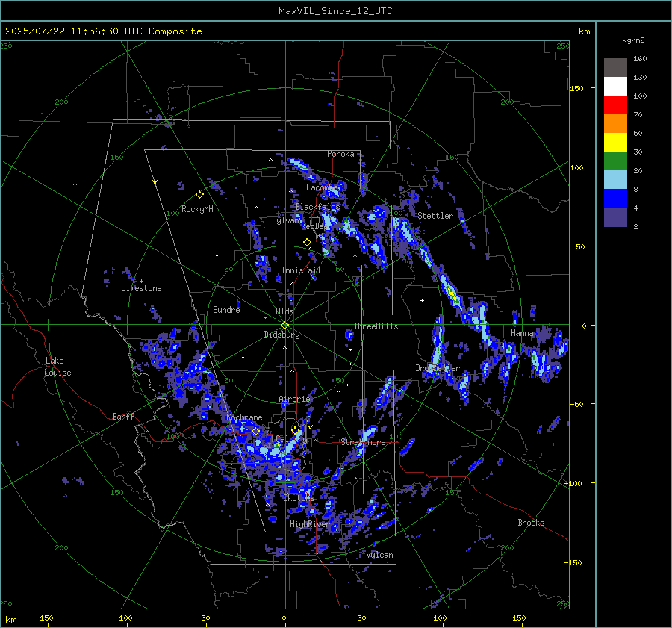
Task: Click the x-axis tick label -150
Action: [x=44, y=618]
